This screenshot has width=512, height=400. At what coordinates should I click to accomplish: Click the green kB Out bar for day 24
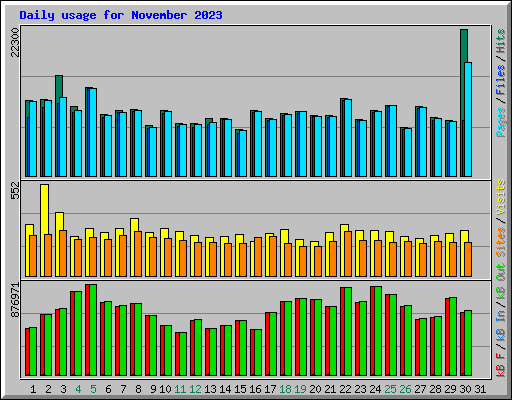click(378, 331)
